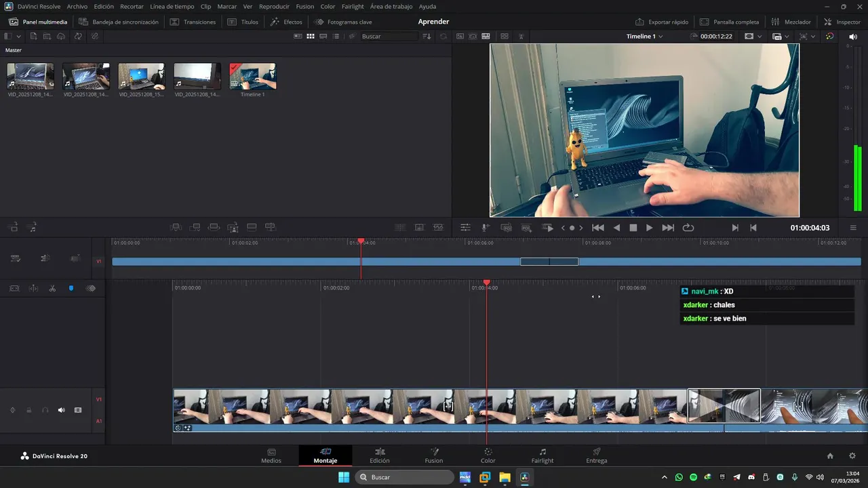Switch media pool to strip view
This screenshot has height=488, width=868.
323,36
